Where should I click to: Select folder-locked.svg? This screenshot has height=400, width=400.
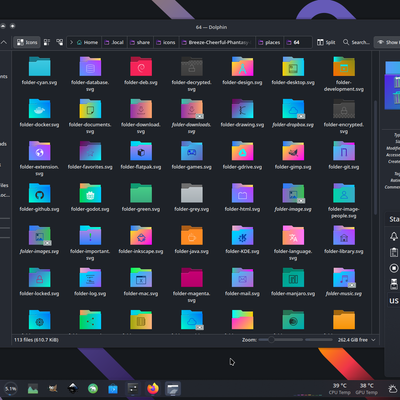(39, 282)
